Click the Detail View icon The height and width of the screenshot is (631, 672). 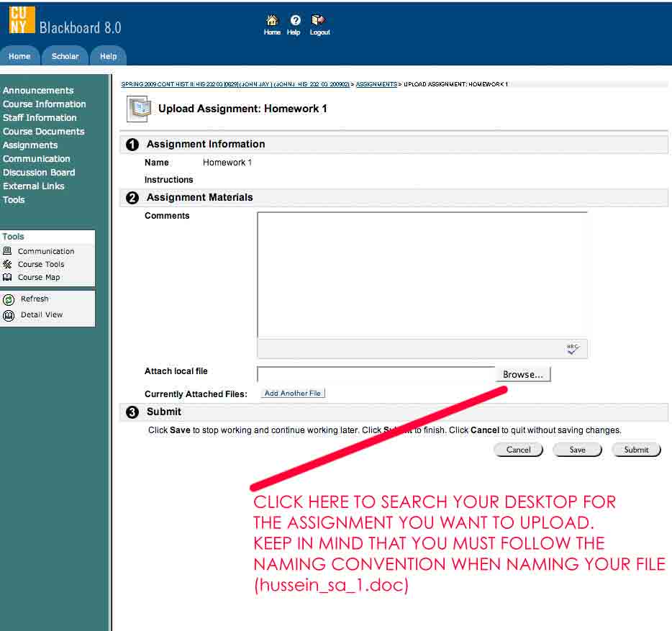pyautogui.click(x=9, y=315)
